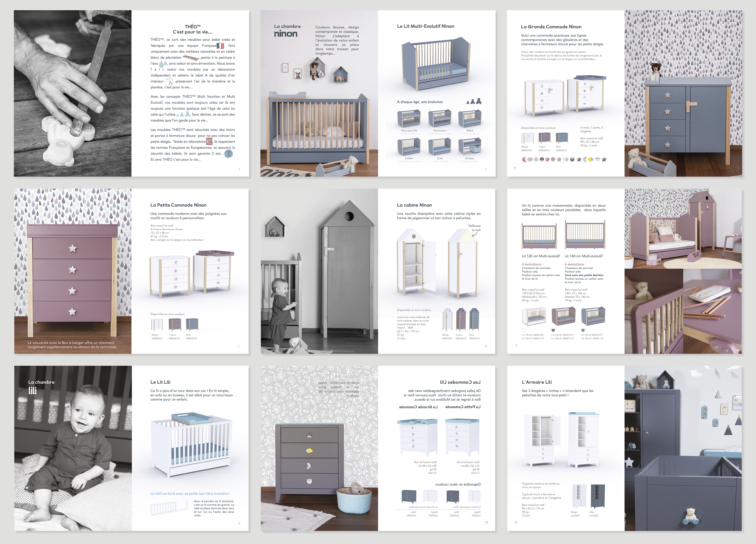Click the Box à Langer caption on purple commode photo
Image resolution: width=756 pixels, height=544 pixels.
click(x=72, y=345)
